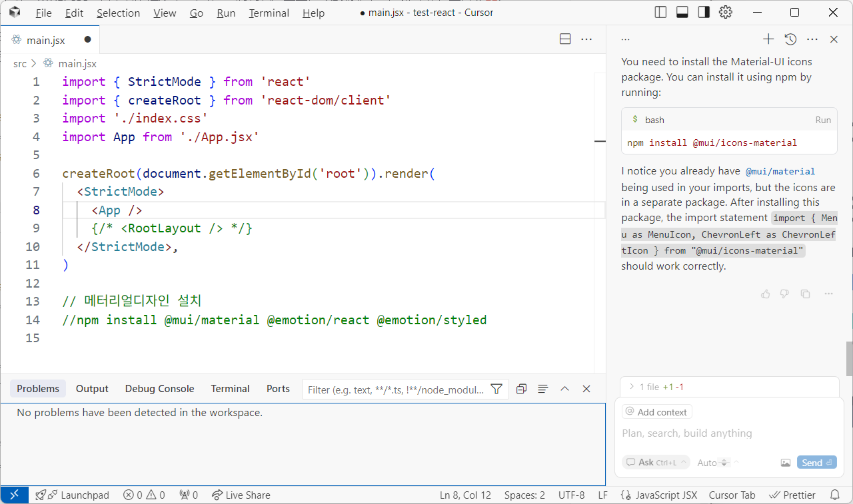Switch to the Ports panel tab
This screenshot has width=853, height=504.
(x=278, y=389)
